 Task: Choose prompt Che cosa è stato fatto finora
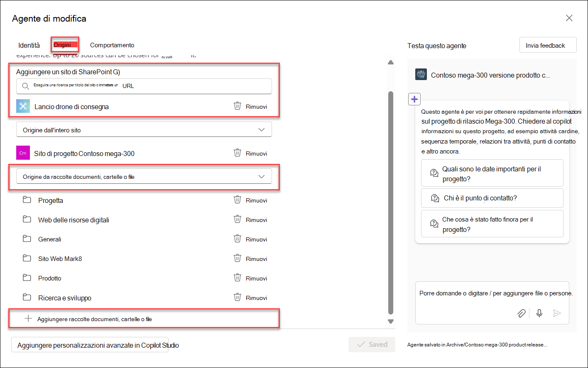click(x=492, y=224)
